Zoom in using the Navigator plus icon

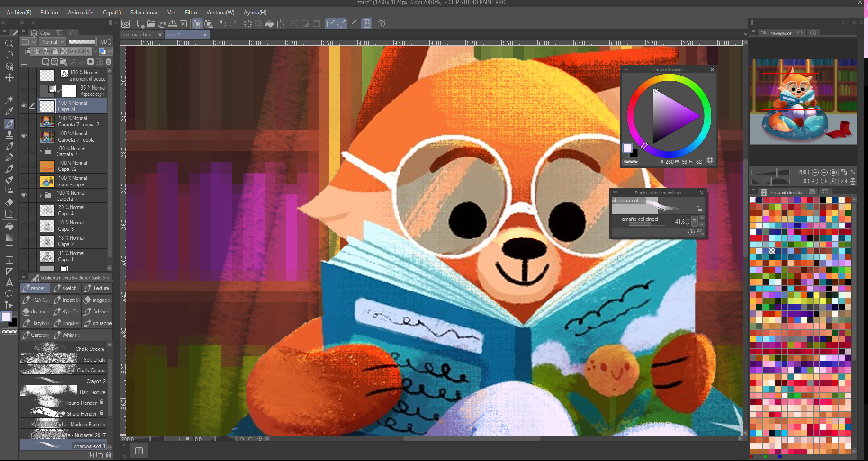tap(824, 172)
